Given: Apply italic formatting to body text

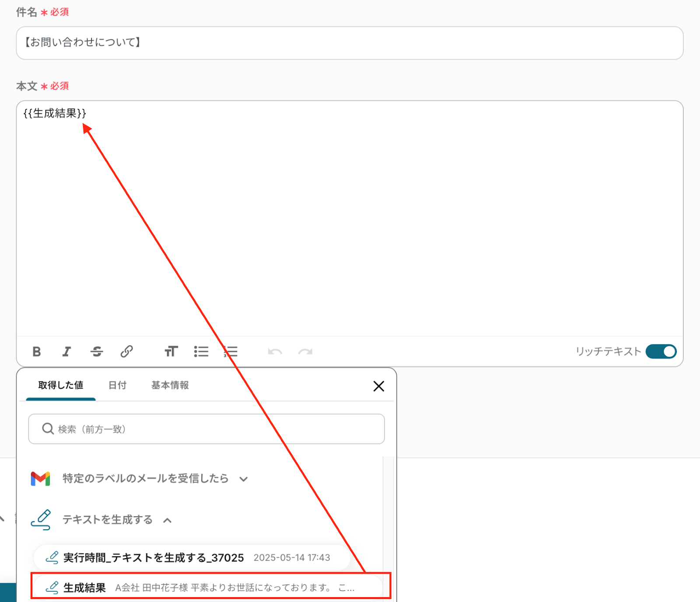Looking at the screenshot, I should point(66,352).
